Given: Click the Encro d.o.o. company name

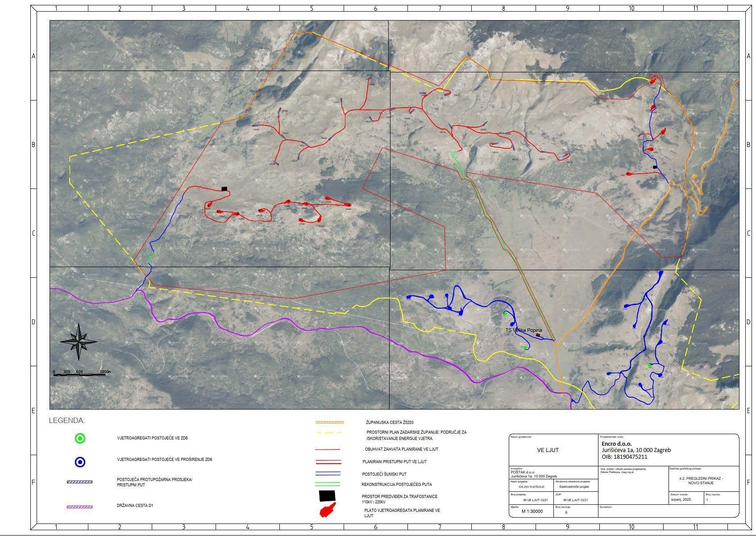Looking at the screenshot, I should click(x=617, y=444).
